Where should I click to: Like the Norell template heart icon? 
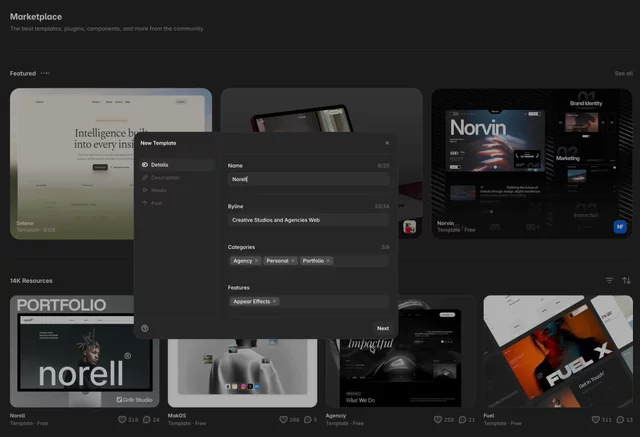(122, 419)
